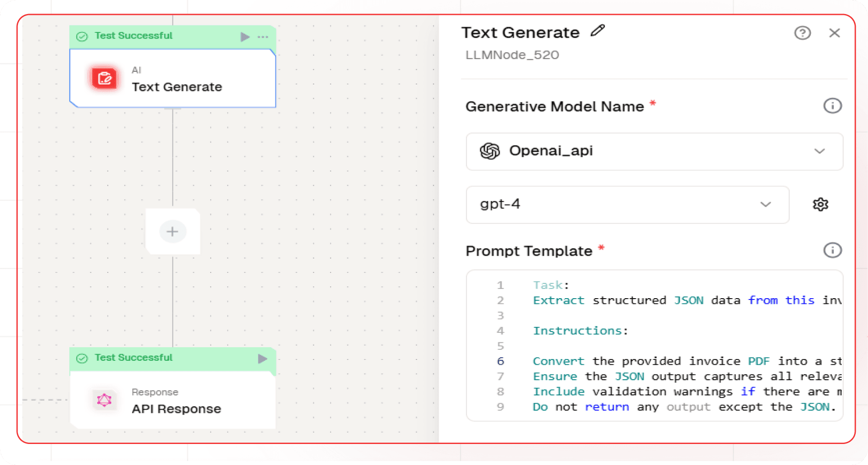This screenshot has height=465, width=868.
Task: Open the gpt-4 model dropdown
Action: [628, 204]
